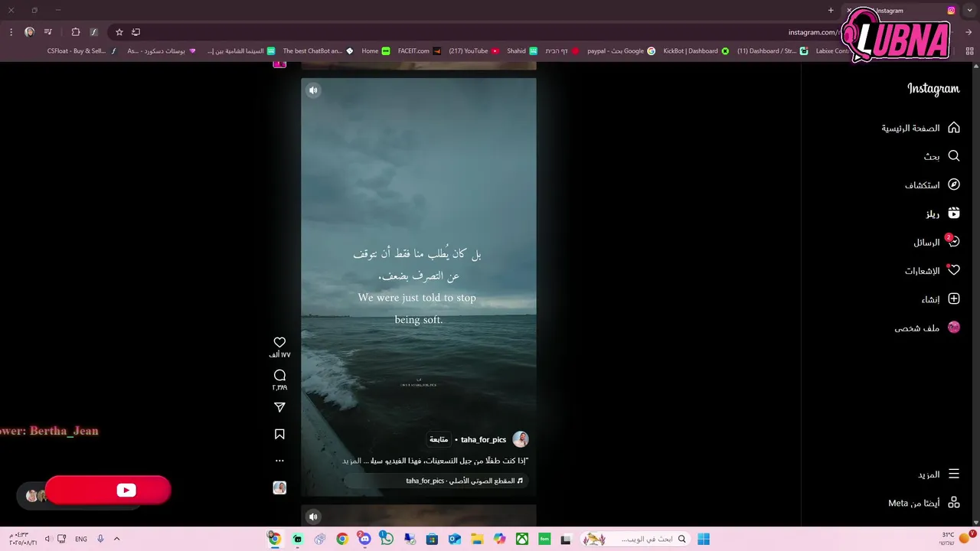Open the taha_for_pics username link
Screen dimensions: 980x551
483,439
